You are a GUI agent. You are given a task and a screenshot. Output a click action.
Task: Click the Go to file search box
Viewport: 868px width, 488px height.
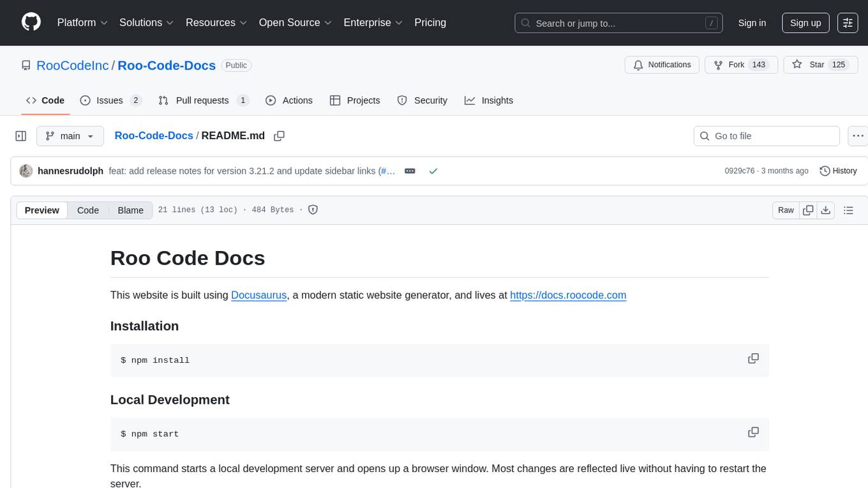tap(767, 136)
